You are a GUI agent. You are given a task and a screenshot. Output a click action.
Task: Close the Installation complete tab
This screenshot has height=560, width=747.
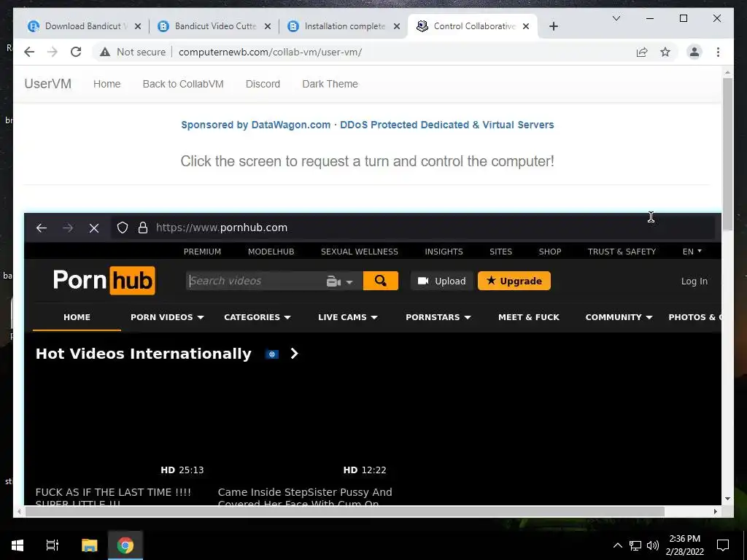point(396,26)
